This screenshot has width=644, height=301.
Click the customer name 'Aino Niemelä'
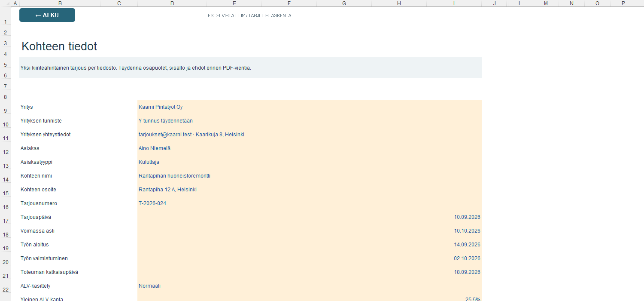[x=155, y=148]
